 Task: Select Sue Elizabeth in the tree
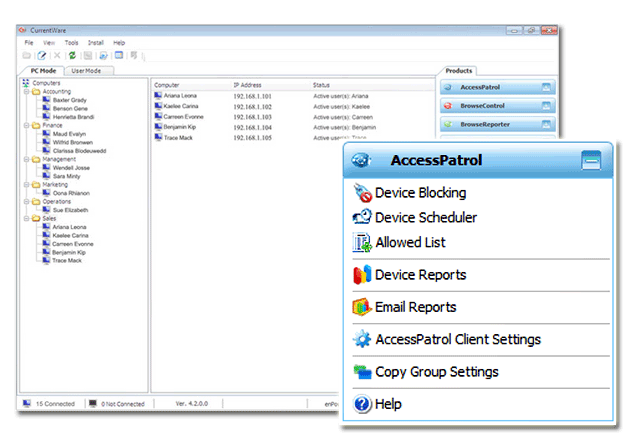click(x=70, y=210)
